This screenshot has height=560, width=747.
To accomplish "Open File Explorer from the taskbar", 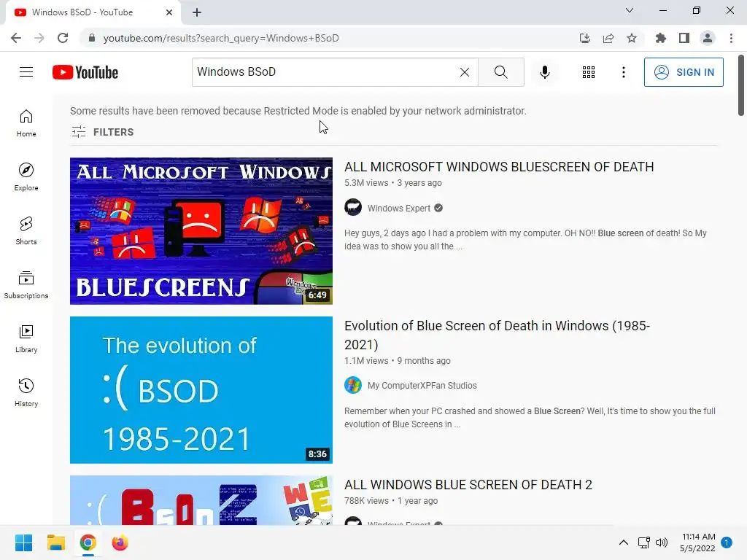I will coord(55,542).
